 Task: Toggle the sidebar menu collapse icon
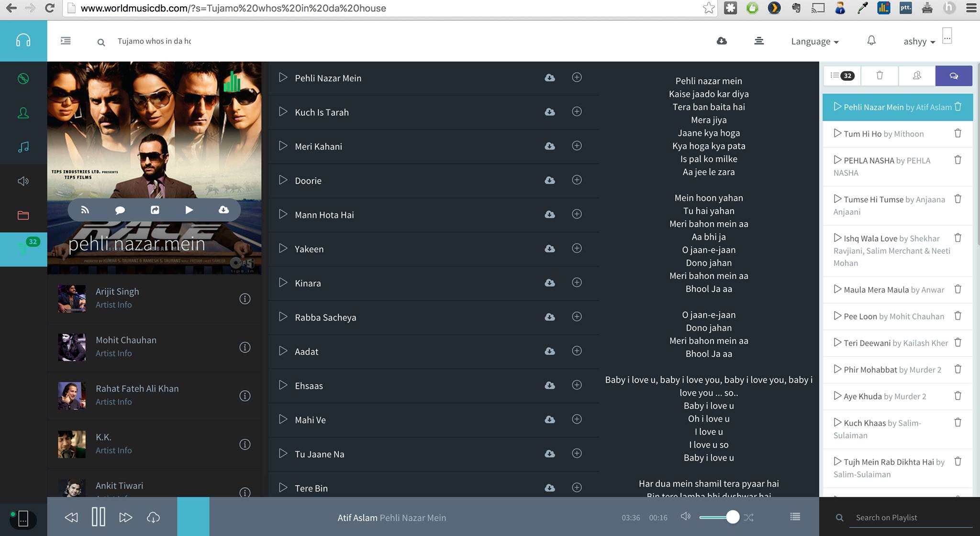(66, 41)
